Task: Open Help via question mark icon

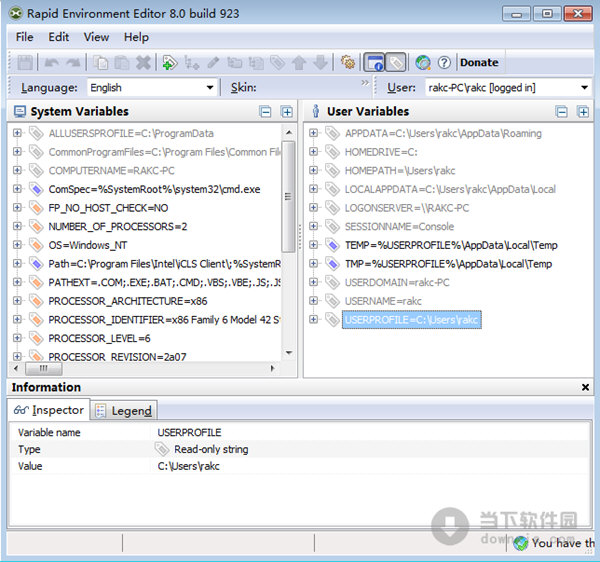Action: tap(444, 62)
